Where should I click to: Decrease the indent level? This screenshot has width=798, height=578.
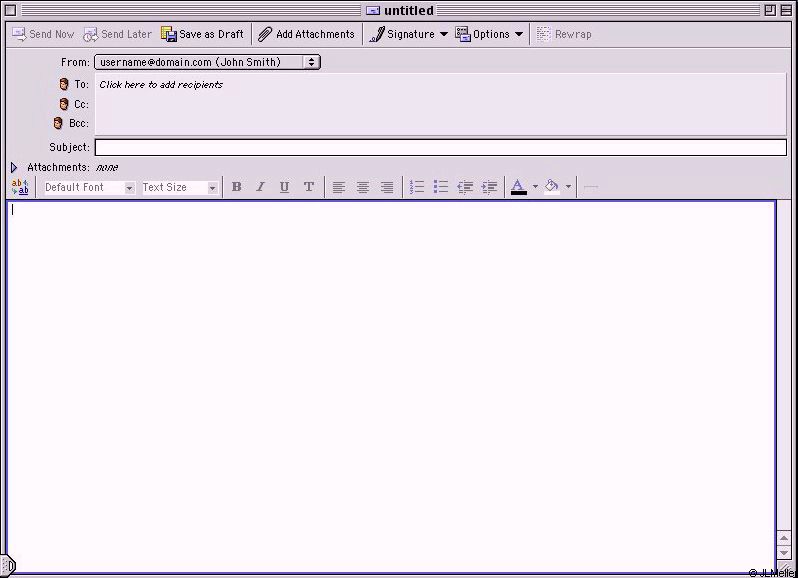[465, 187]
